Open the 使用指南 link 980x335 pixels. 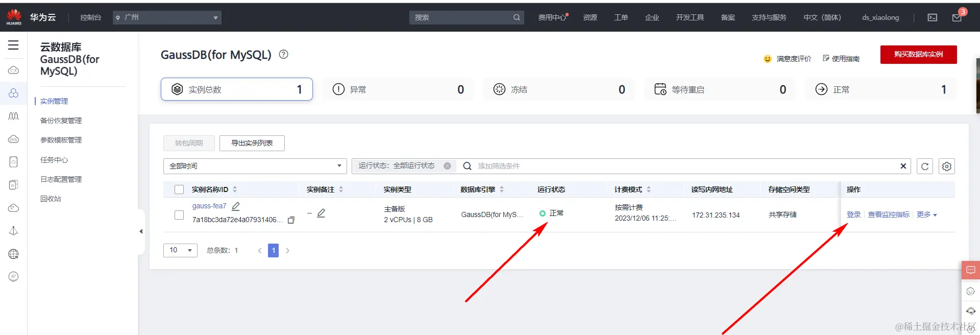click(x=841, y=59)
